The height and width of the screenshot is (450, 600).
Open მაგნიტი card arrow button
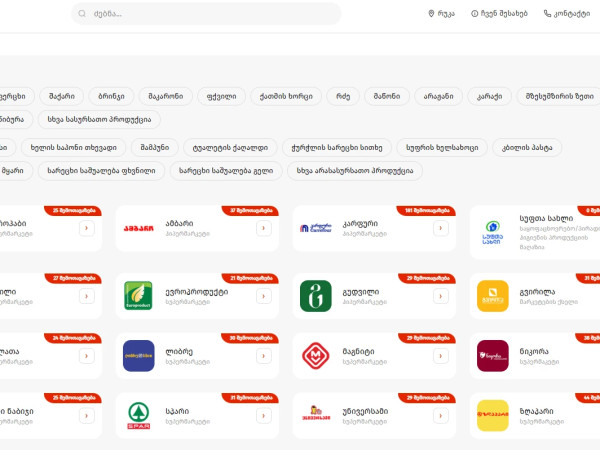(441, 356)
